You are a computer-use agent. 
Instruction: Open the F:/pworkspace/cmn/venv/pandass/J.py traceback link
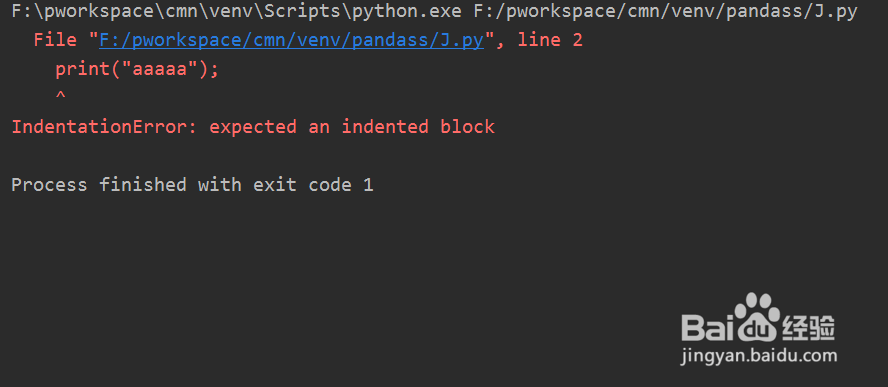pyautogui.click(x=292, y=40)
